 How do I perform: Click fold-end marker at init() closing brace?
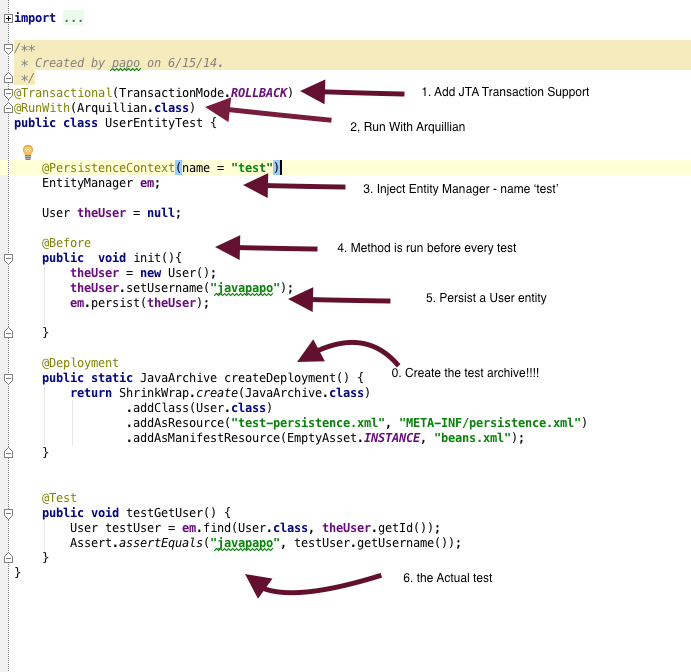coord(8,333)
